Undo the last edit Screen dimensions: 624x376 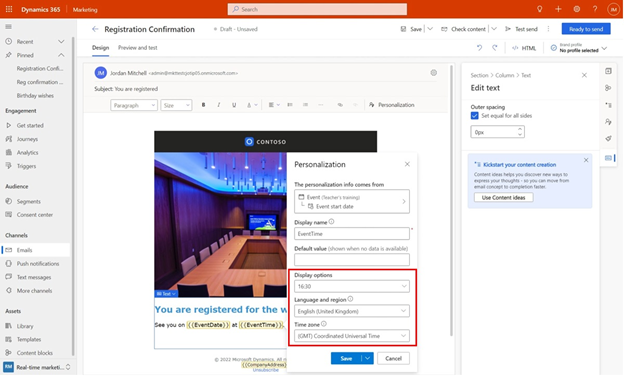[x=480, y=48]
